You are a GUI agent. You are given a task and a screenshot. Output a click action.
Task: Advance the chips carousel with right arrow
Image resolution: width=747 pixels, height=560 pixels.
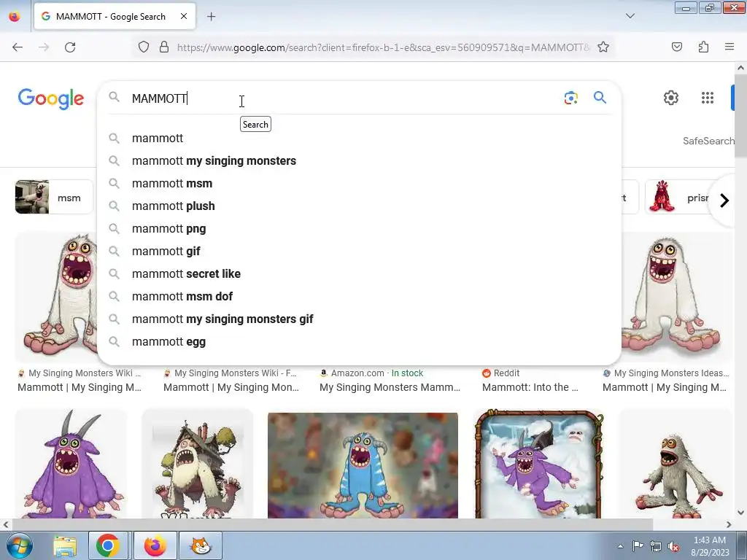[724, 201]
